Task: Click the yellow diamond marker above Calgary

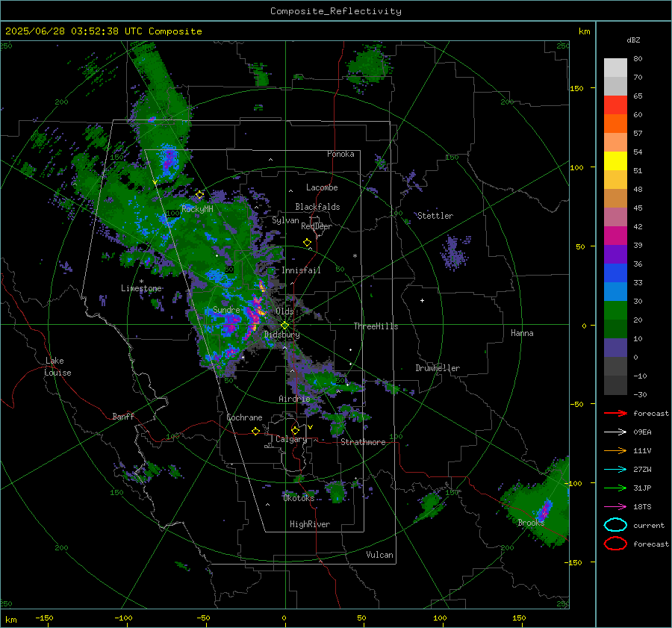Action: (295, 430)
